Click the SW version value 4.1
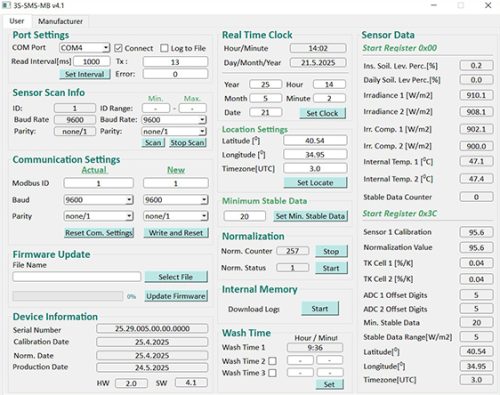 pyautogui.click(x=191, y=383)
